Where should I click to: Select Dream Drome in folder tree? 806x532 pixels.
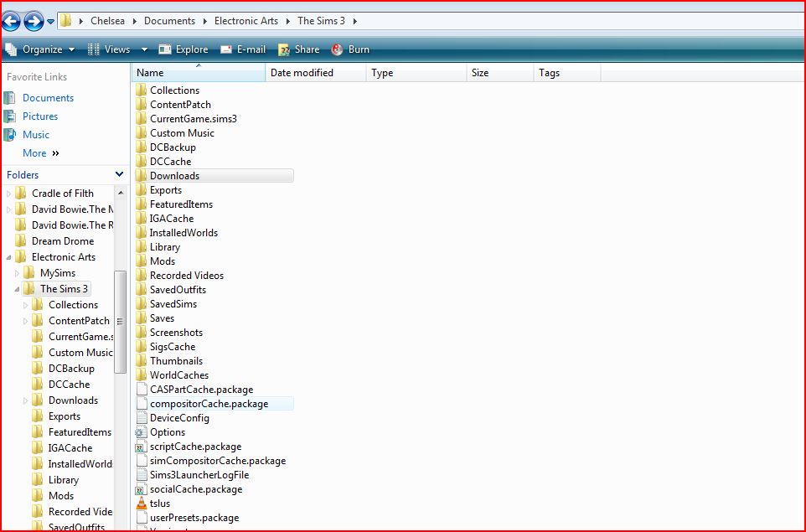63,241
